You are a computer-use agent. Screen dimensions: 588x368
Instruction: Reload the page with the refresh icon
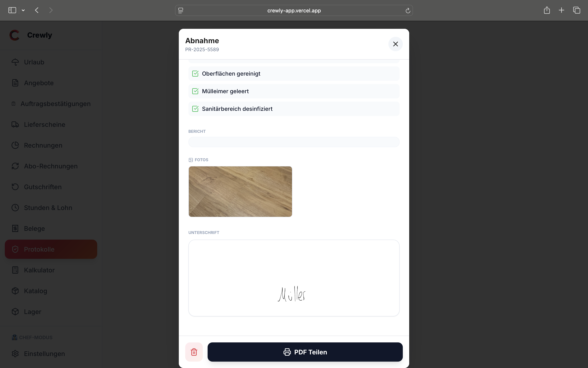point(408,10)
